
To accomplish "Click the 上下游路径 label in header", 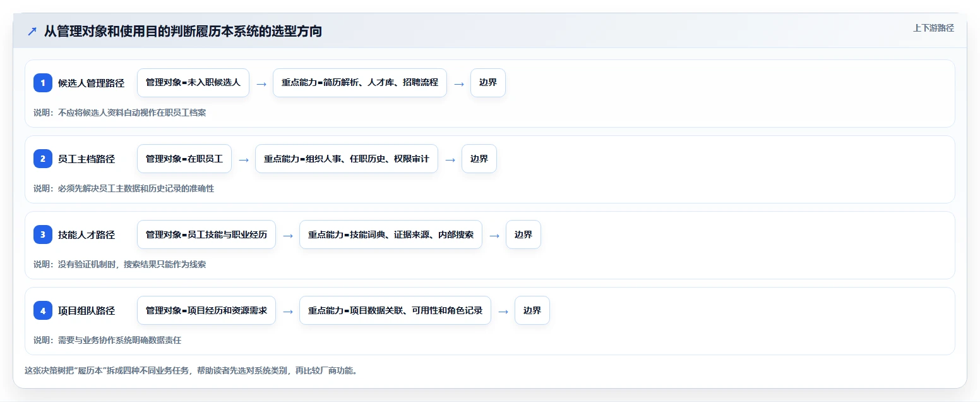I will tap(933, 28).
